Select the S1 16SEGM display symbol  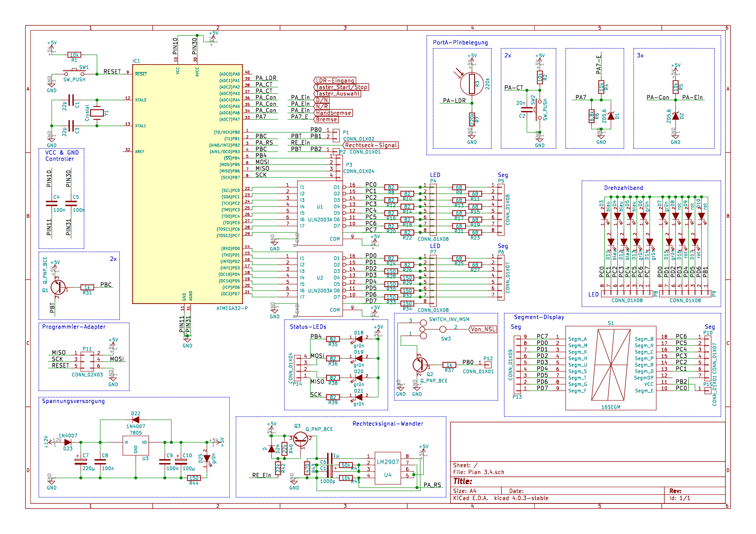coord(611,368)
